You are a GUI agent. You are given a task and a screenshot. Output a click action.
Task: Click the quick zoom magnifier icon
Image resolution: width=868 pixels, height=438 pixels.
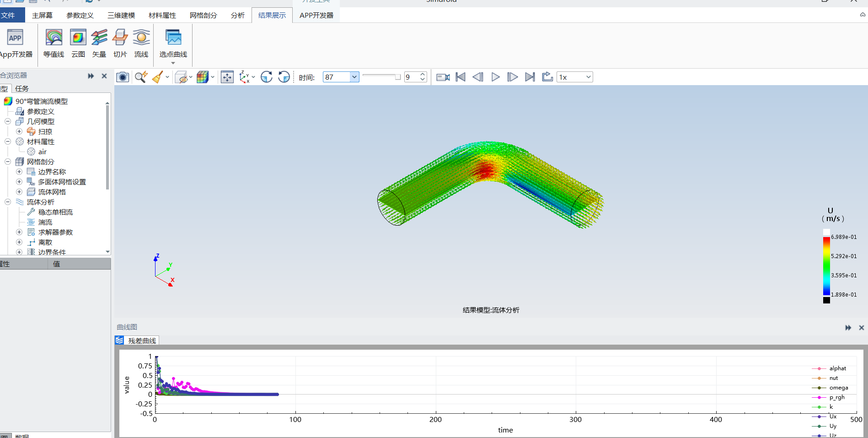pyautogui.click(x=141, y=77)
